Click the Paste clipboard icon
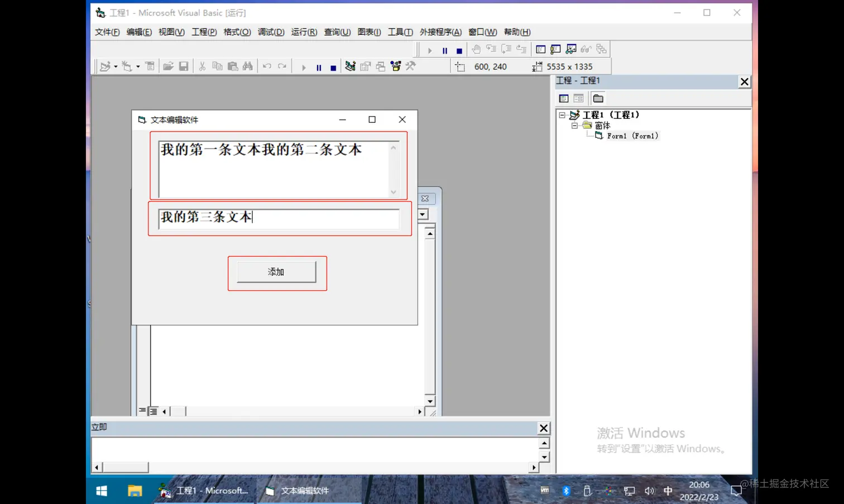 [x=233, y=66]
